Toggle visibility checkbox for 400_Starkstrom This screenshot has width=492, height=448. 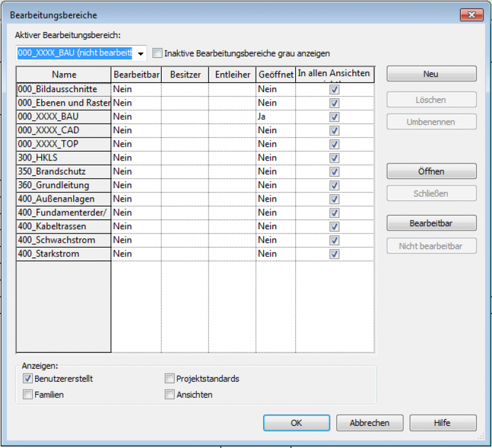pos(335,254)
